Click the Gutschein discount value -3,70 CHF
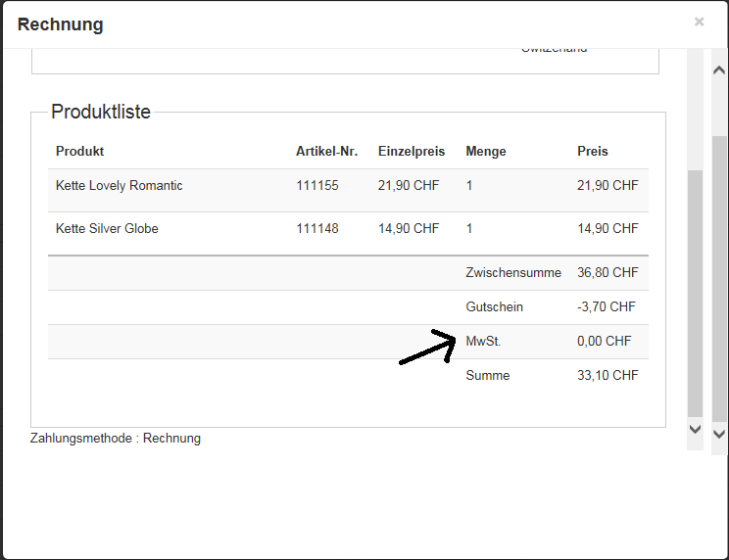Image resolution: width=729 pixels, height=560 pixels. point(607,307)
